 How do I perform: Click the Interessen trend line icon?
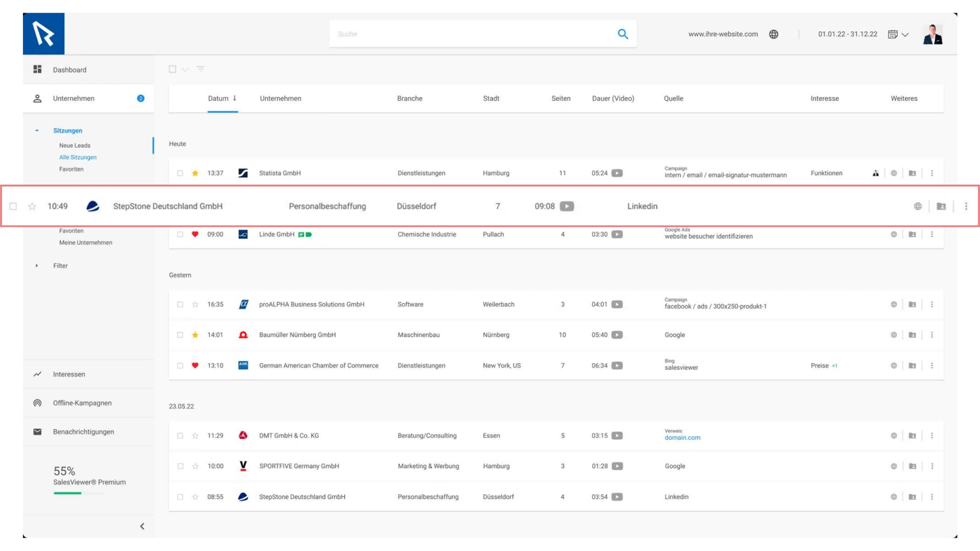point(37,374)
